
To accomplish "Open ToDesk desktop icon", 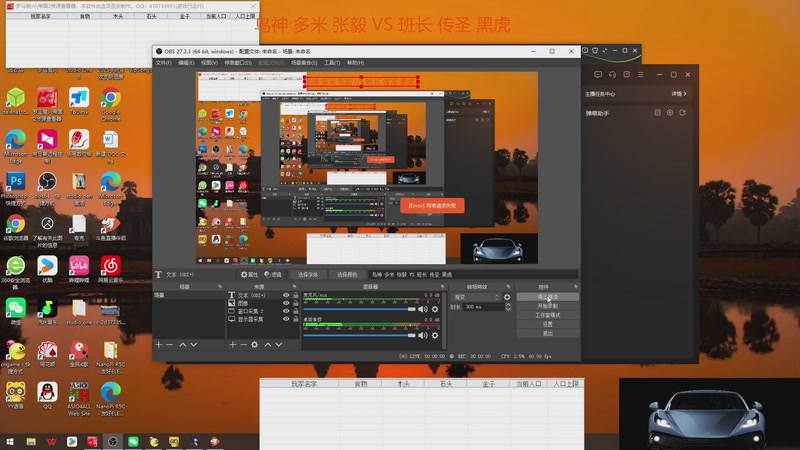I will coord(79,101).
